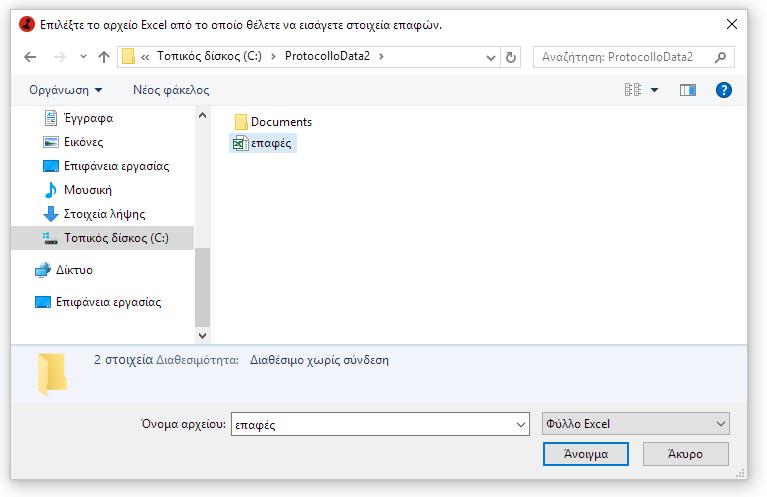Click the Excel icon of επαφές
Screen dimensions: 767x497
click(240, 143)
